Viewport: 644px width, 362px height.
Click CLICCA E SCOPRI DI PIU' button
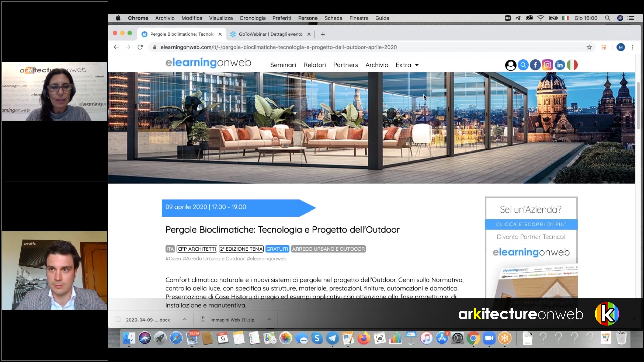pyautogui.click(x=531, y=224)
